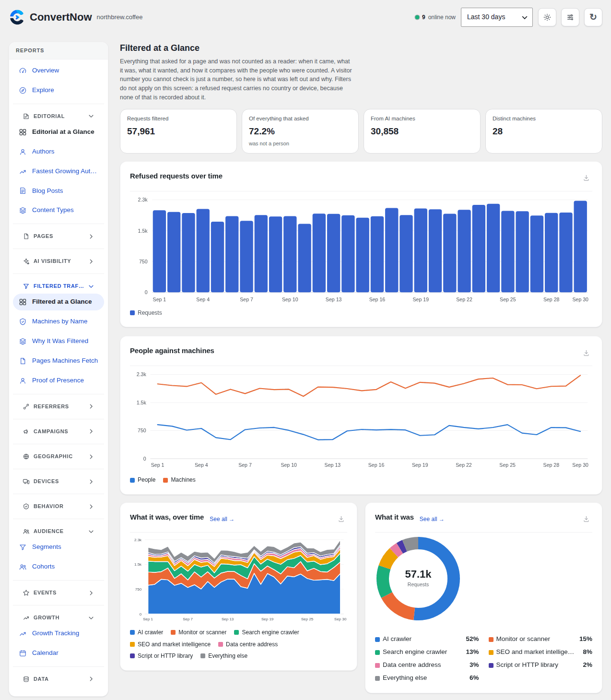This screenshot has height=700, width=611.
Task: Open the filter settings sliders icon
Action: pyautogui.click(x=570, y=17)
